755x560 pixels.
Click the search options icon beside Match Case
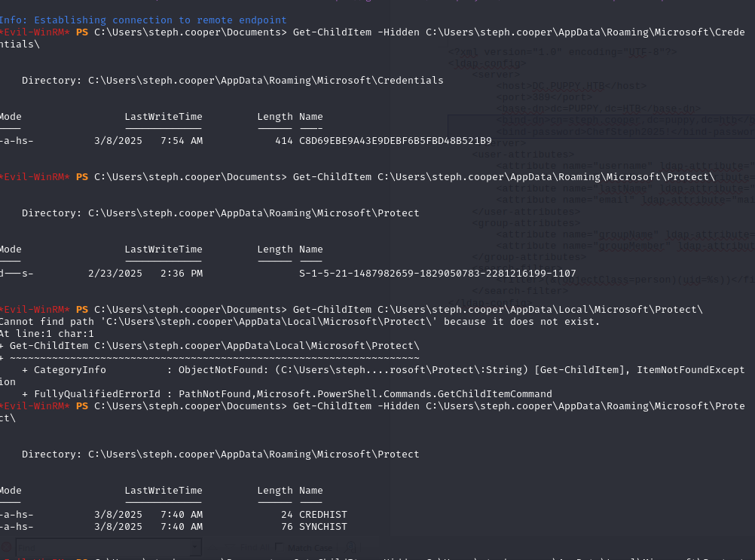click(350, 547)
